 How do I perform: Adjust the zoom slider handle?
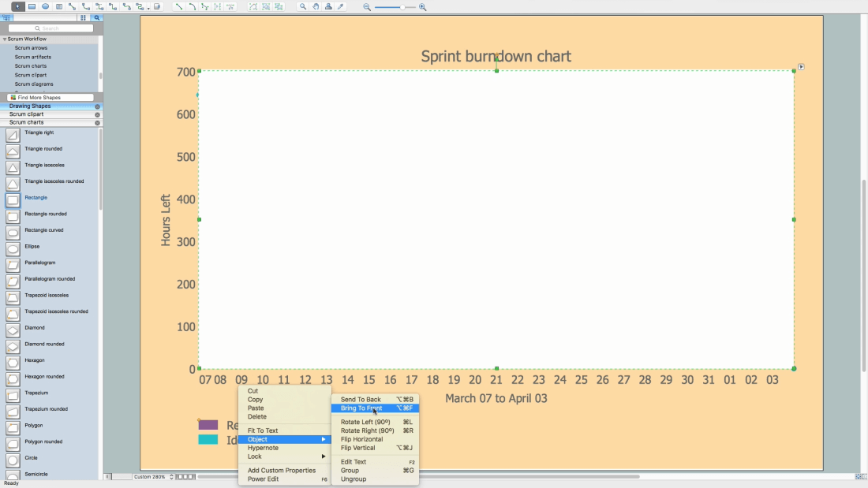(x=402, y=7)
